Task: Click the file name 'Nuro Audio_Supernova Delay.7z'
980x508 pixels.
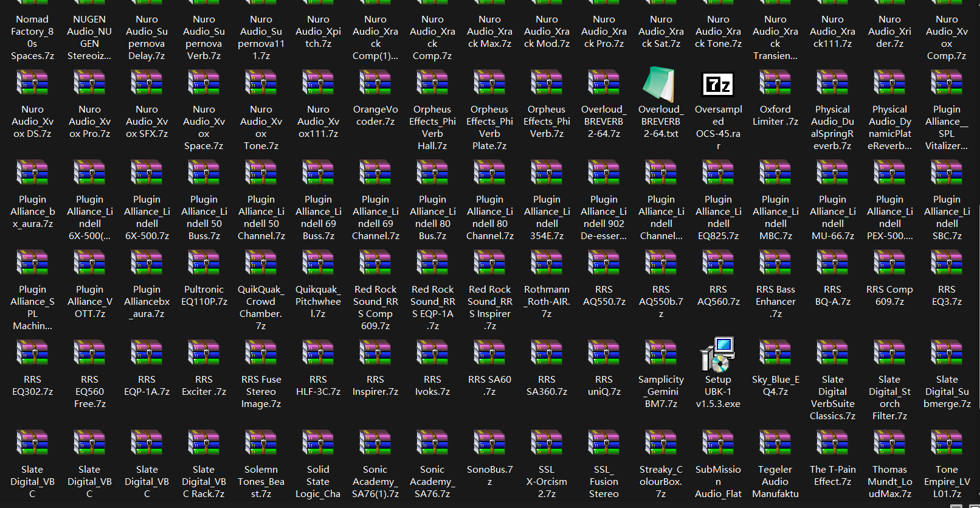Action: coord(147,37)
